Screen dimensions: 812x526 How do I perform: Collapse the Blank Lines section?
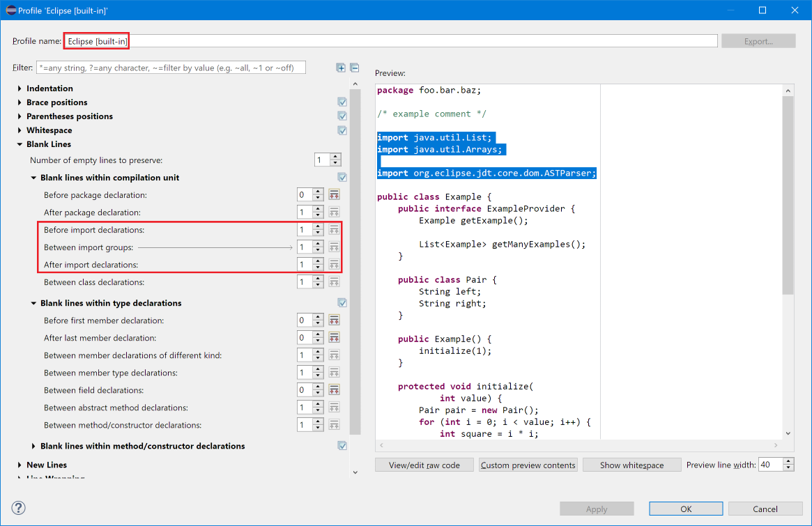pos(20,144)
